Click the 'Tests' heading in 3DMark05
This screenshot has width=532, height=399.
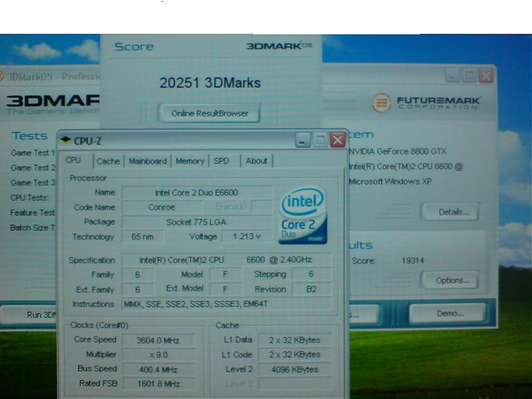29,136
